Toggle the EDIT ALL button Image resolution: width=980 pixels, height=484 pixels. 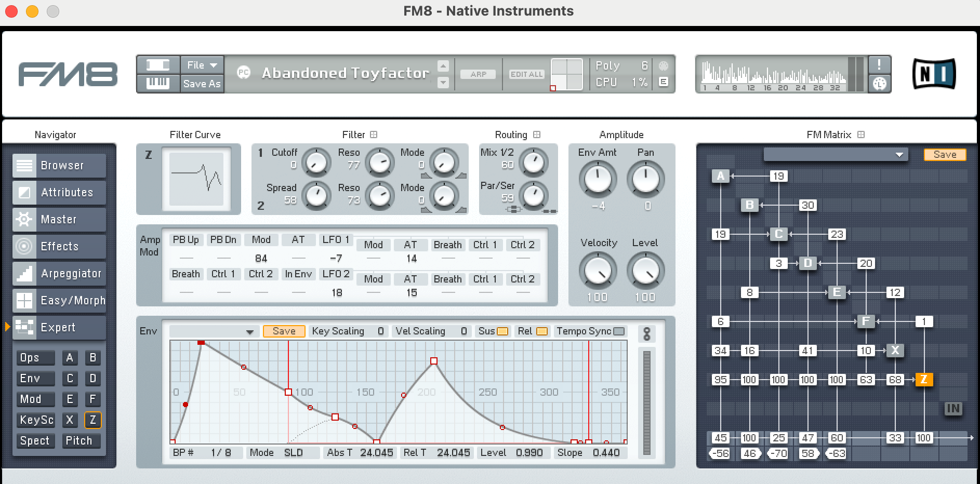coord(526,74)
